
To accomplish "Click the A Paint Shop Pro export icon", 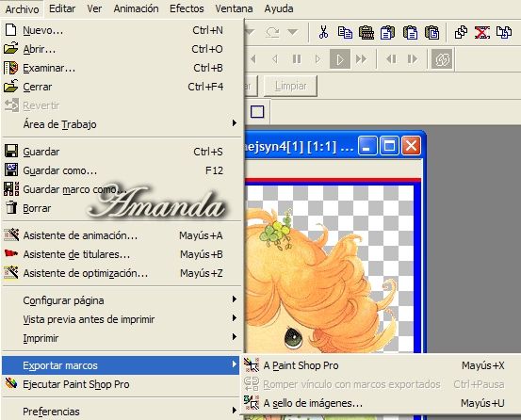I will tap(252, 364).
